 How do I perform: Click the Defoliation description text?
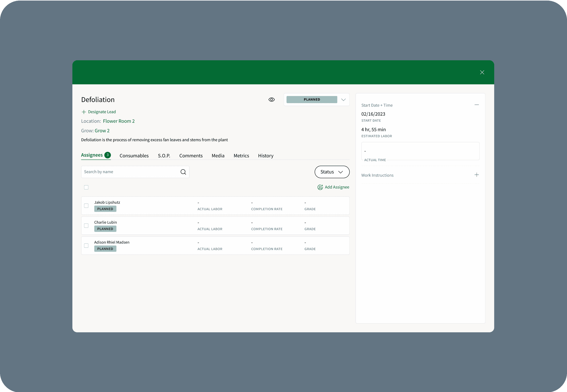pos(154,140)
